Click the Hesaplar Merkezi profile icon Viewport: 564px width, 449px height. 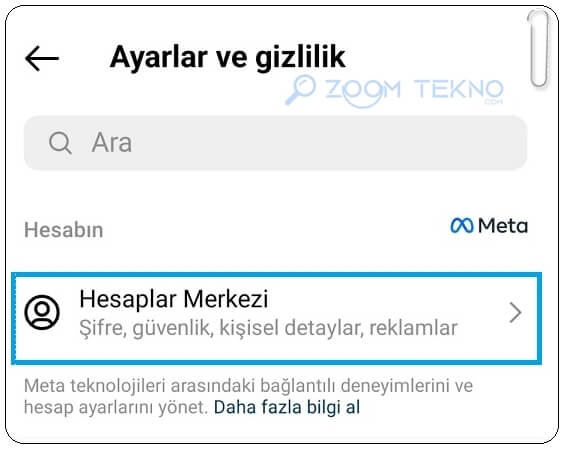pos(42,312)
